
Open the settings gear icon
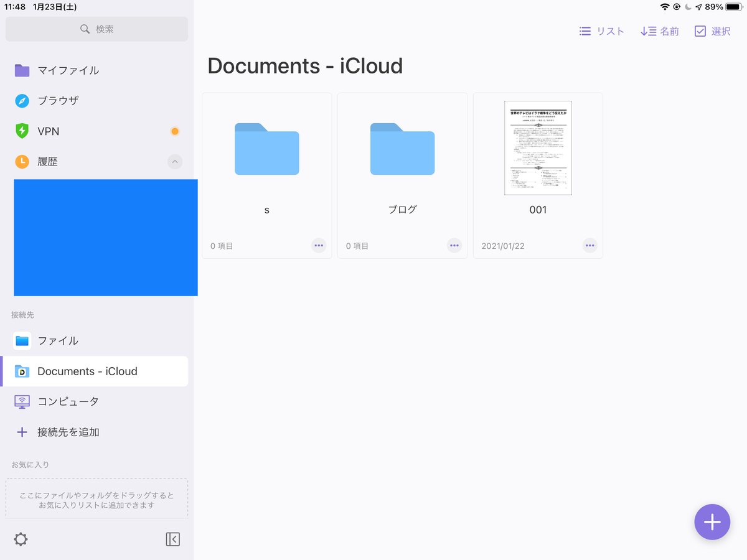[21, 539]
